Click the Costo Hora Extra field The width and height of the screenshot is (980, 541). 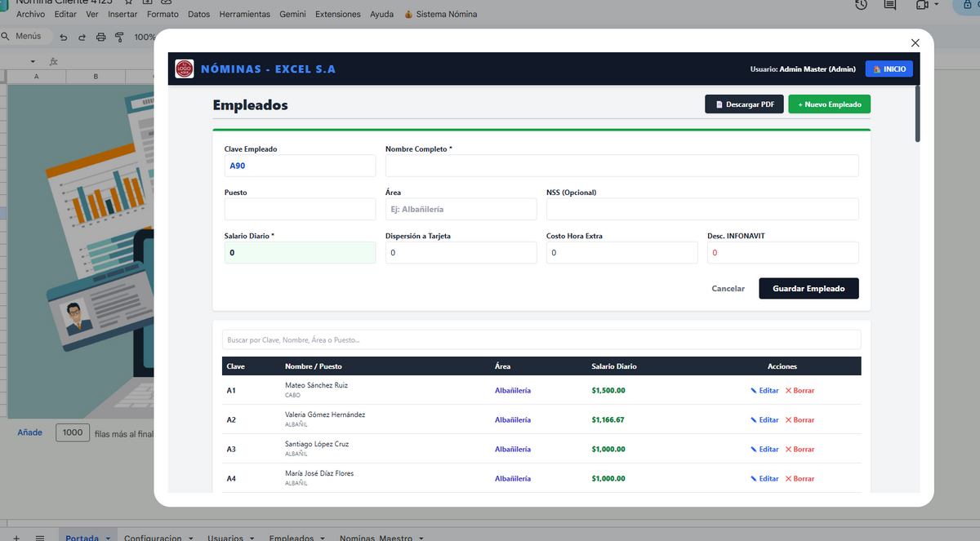click(621, 252)
